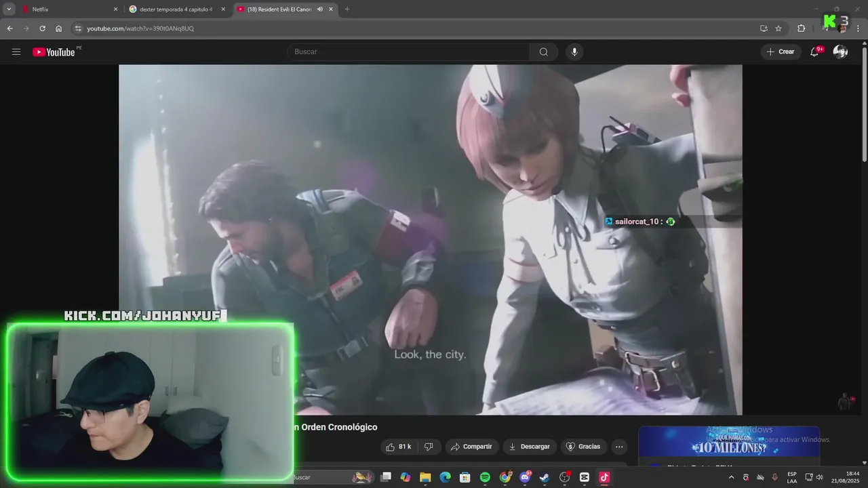Viewport: 868px width, 488px height.
Task: Go to the YouTube home logo
Action: pos(54,52)
